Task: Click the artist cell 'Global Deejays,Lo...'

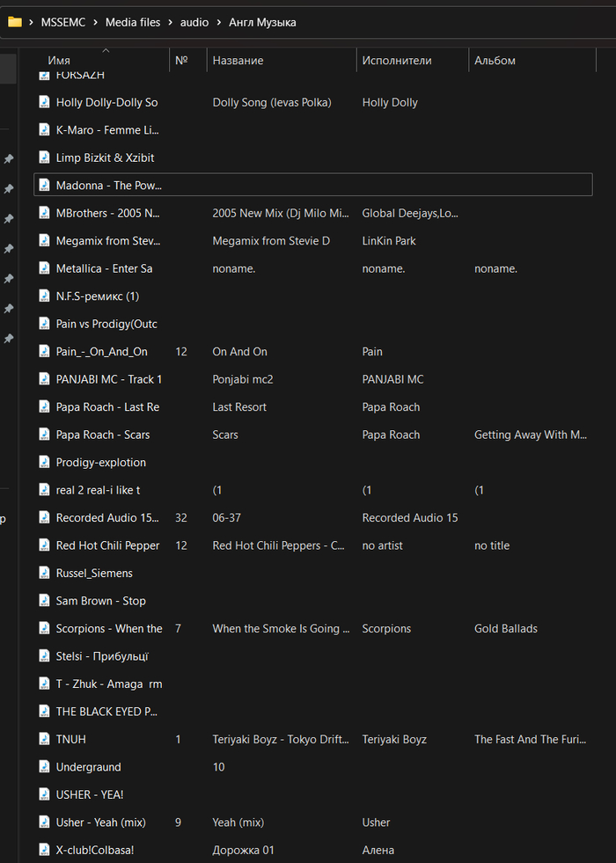Action: (410, 213)
